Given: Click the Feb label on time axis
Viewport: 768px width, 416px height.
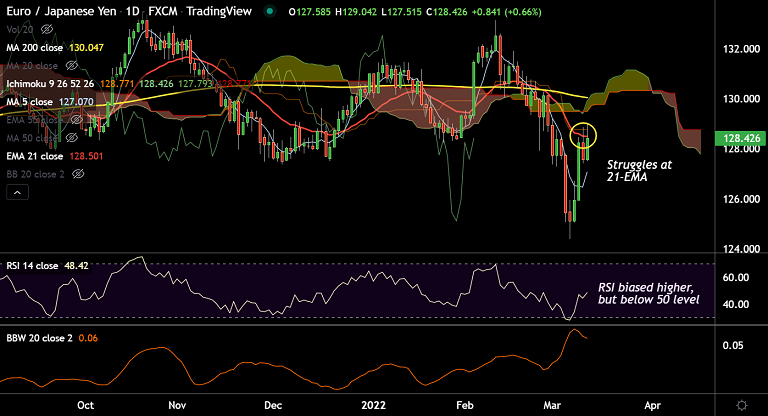Looking at the screenshot, I should click(465, 405).
